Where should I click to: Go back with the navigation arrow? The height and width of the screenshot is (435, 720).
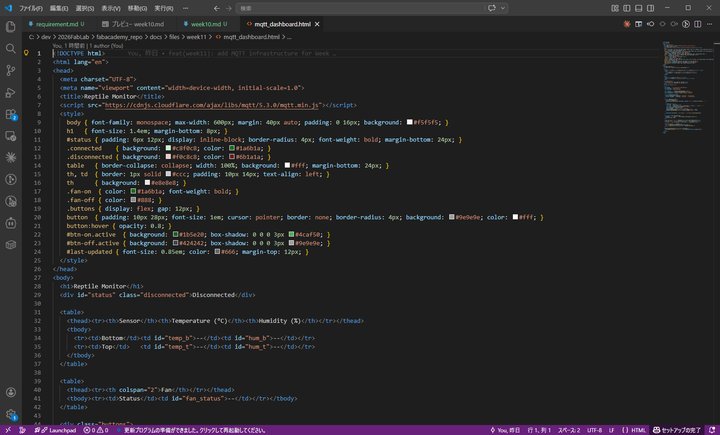point(217,8)
